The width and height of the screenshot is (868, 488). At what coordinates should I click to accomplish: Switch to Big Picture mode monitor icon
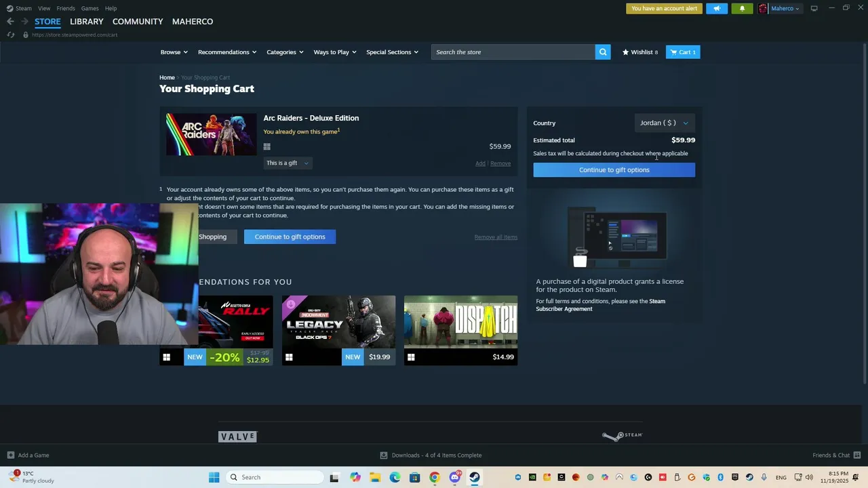814,8
